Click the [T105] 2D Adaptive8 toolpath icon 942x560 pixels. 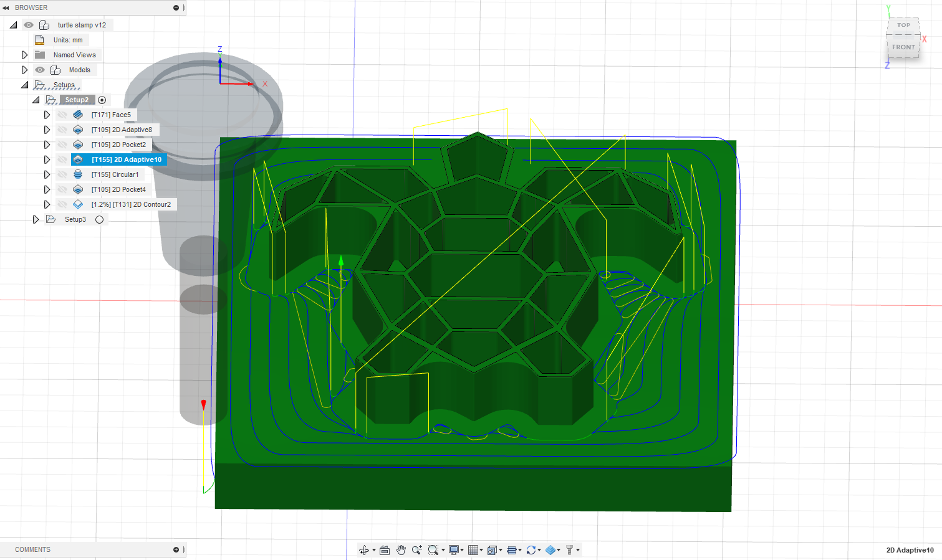(x=77, y=129)
